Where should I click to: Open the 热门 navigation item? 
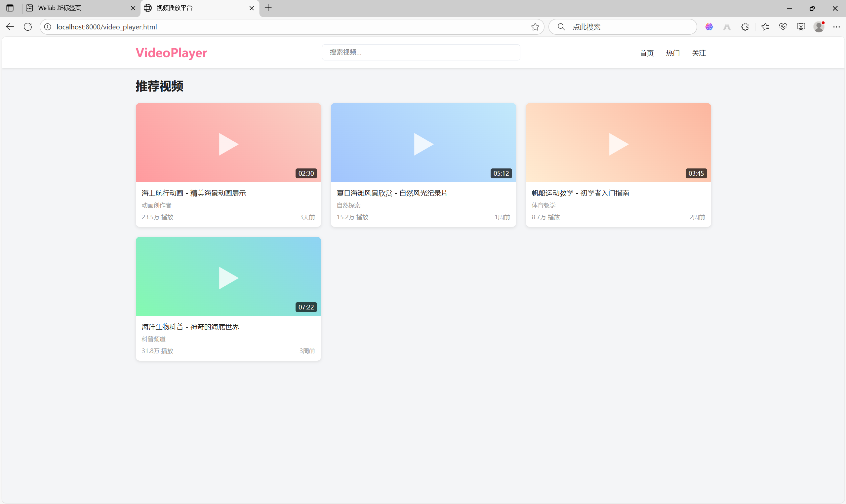(x=672, y=53)
